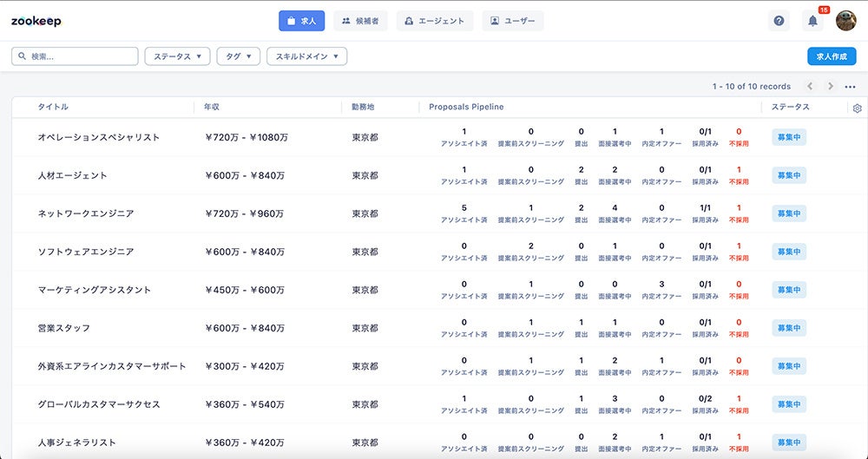The image size is (868, 459).
Task: Expand the ステータス filter dropdown
Action: coord(177,56)
